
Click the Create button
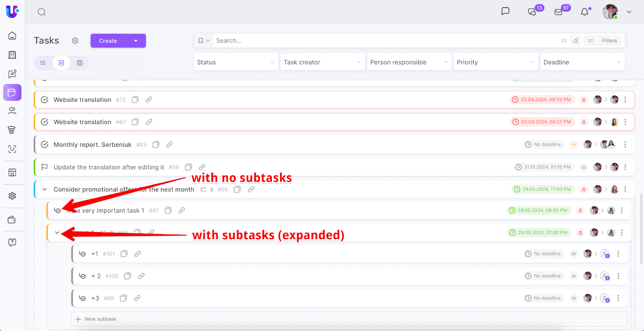[108, 41]
